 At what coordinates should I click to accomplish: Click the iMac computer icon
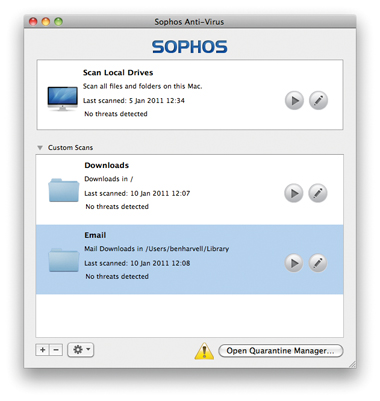pos(62,98)
